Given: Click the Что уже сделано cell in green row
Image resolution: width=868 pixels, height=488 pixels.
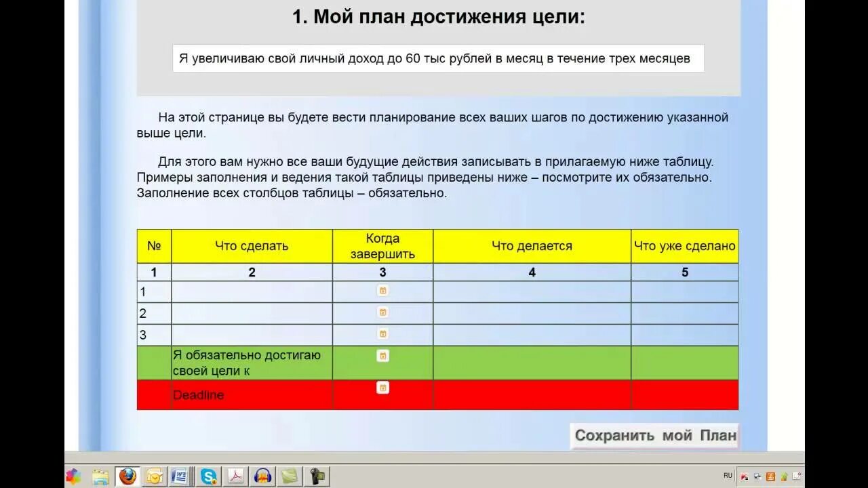Looking at the screenshot, I should [685, 363].
